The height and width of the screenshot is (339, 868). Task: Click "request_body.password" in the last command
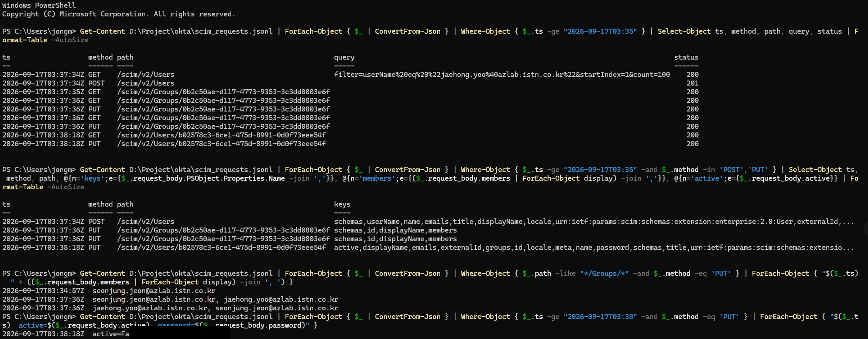pyautogui.click(x=258, y=325)
